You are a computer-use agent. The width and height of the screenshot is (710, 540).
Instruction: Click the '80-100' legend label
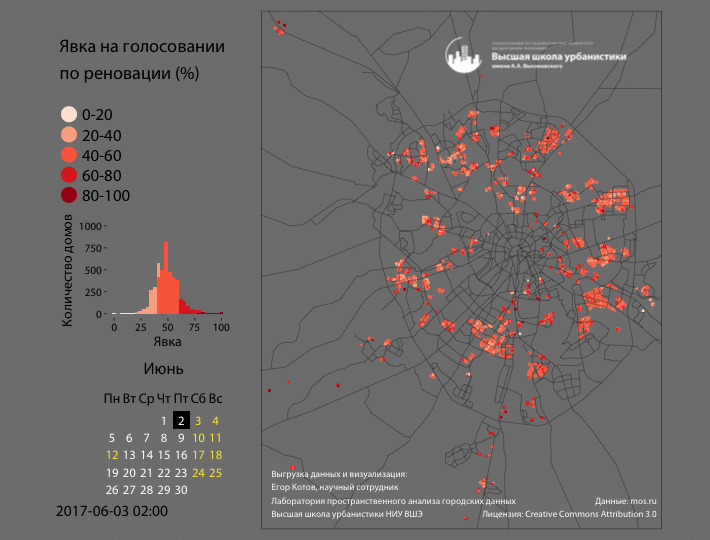coord(106,196)
